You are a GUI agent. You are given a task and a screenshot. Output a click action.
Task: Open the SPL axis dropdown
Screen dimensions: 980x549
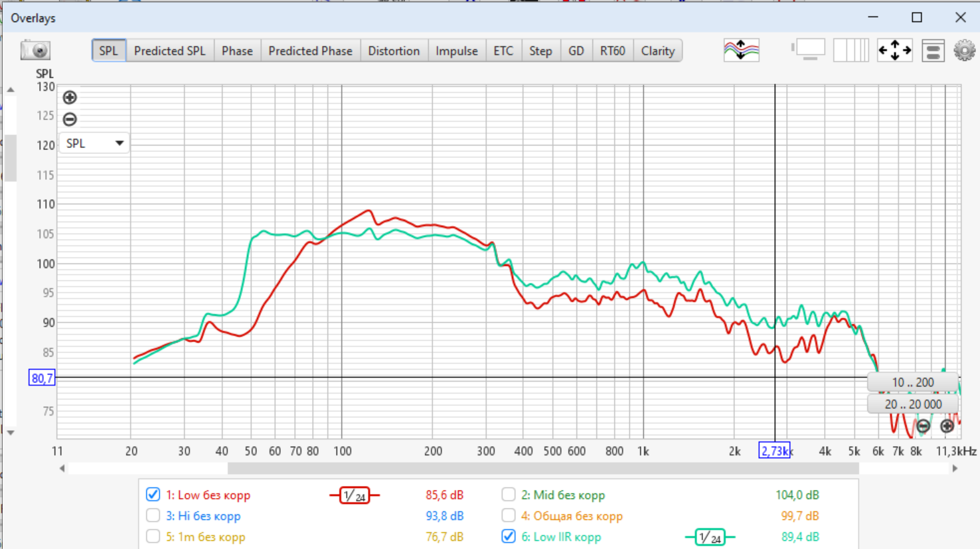pyautogui.click(x=94, y=143)
